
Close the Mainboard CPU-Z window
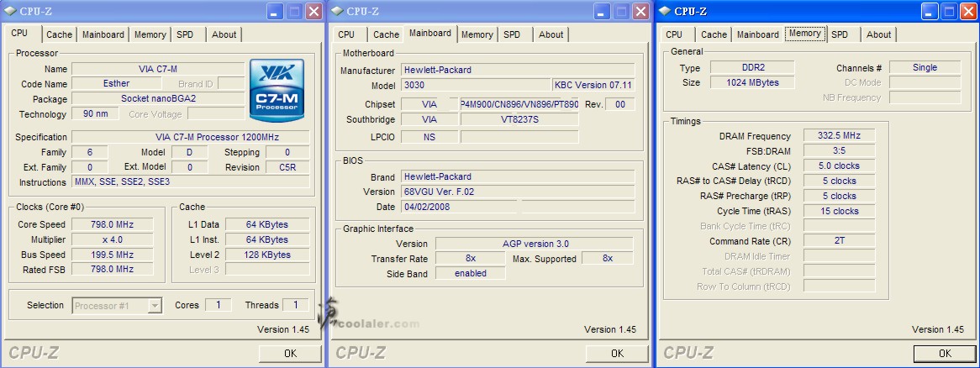click(640, 11)
